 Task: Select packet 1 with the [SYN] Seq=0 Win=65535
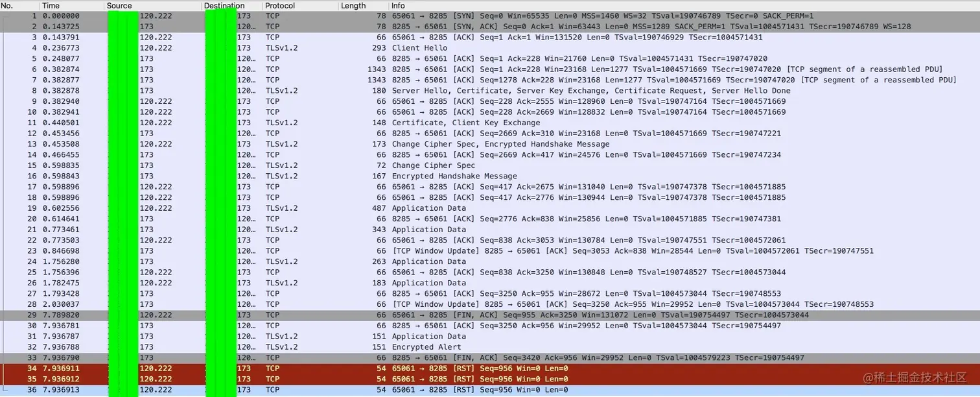(490, 16)
